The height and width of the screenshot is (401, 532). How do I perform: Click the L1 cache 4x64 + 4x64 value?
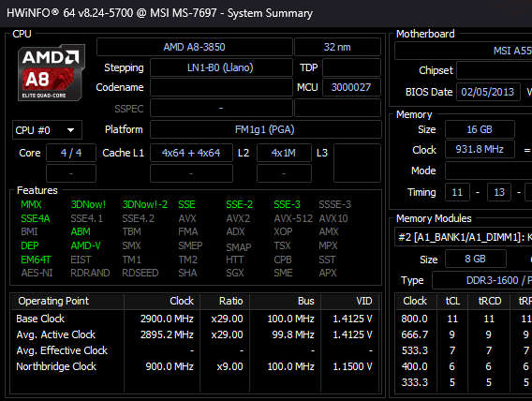coord(191,153)
